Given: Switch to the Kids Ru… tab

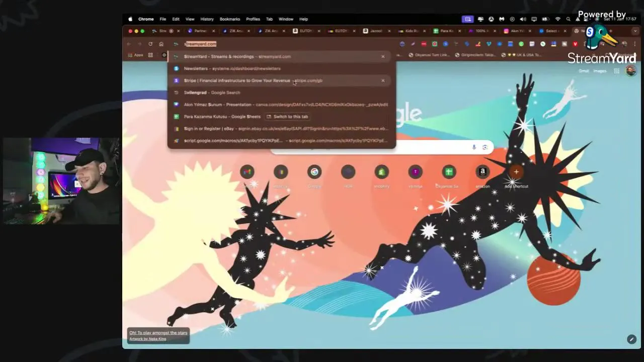Looking at the screenshot, I should click(411, 31).
